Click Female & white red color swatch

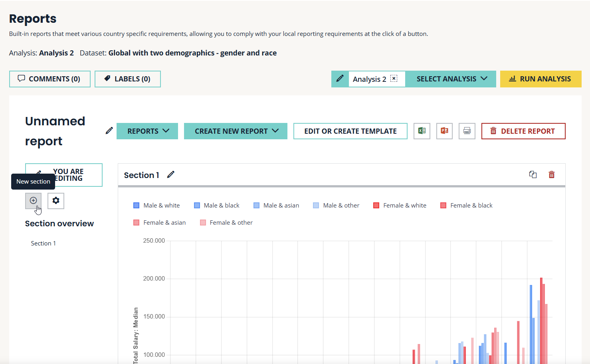376,206
